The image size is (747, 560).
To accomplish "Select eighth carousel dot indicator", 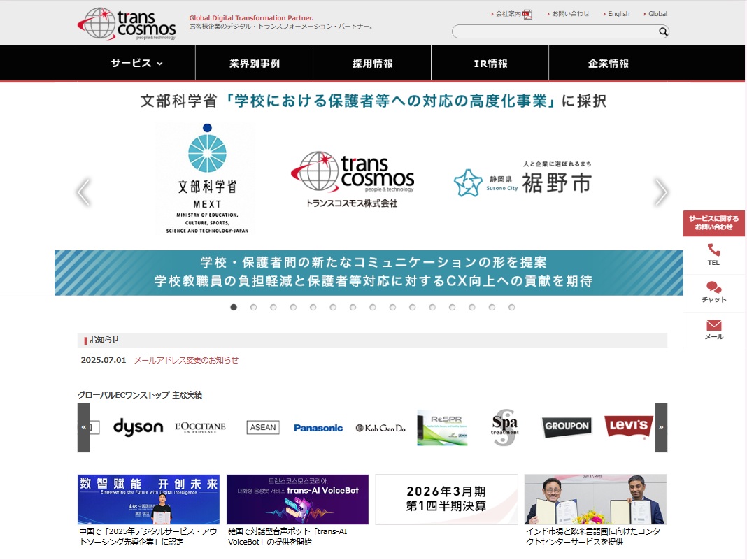I will point(373,307).
